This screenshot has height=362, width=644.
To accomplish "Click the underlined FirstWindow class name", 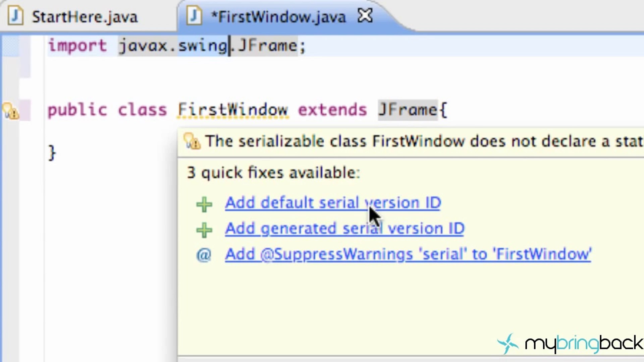I will 233,110.
